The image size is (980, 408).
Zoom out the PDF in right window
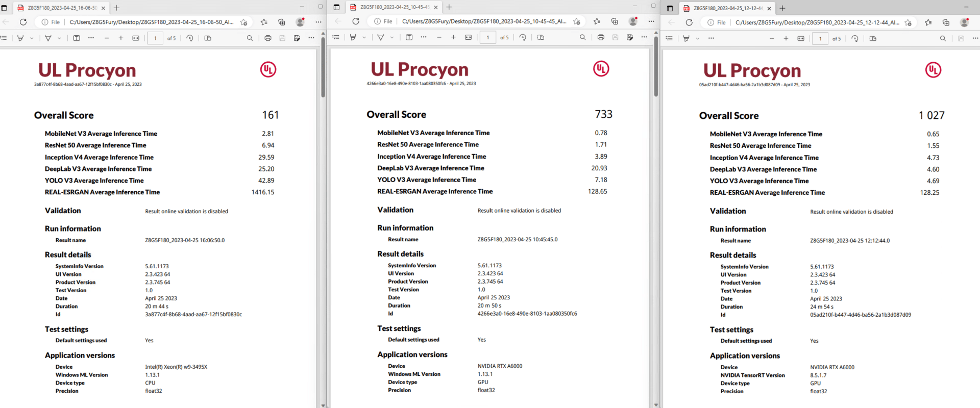coord(772,39)
